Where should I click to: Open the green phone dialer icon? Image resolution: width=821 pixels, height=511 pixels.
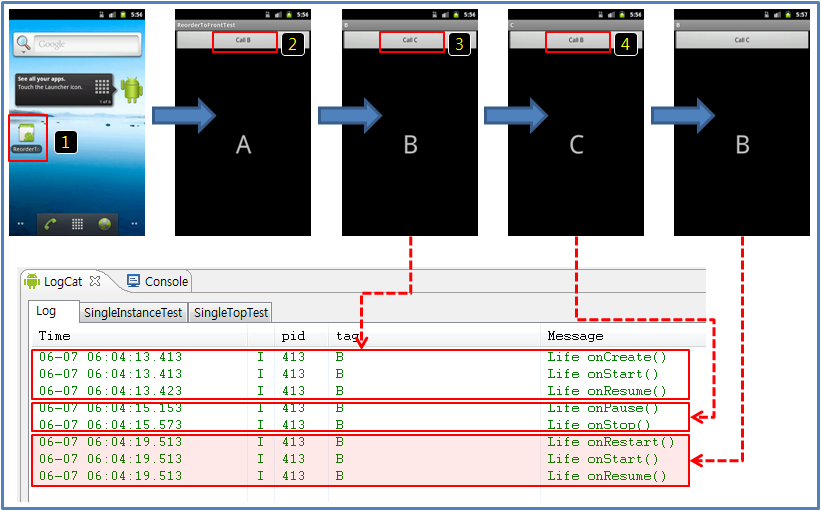click(50, 224)
